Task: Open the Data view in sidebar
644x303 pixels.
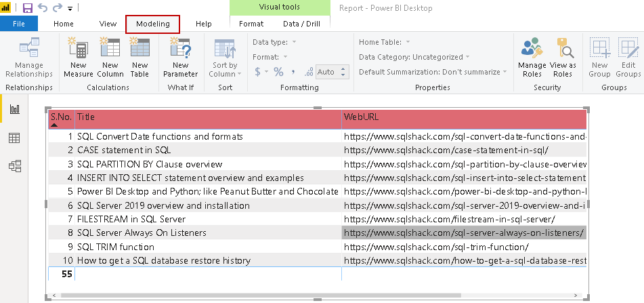Action: 14,138
